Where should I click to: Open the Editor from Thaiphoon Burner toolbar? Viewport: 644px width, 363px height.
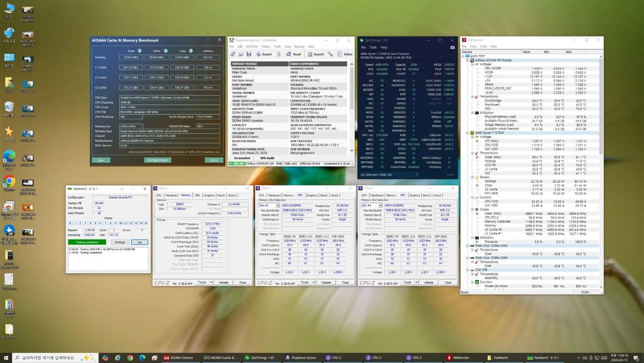tap(345, 54)
